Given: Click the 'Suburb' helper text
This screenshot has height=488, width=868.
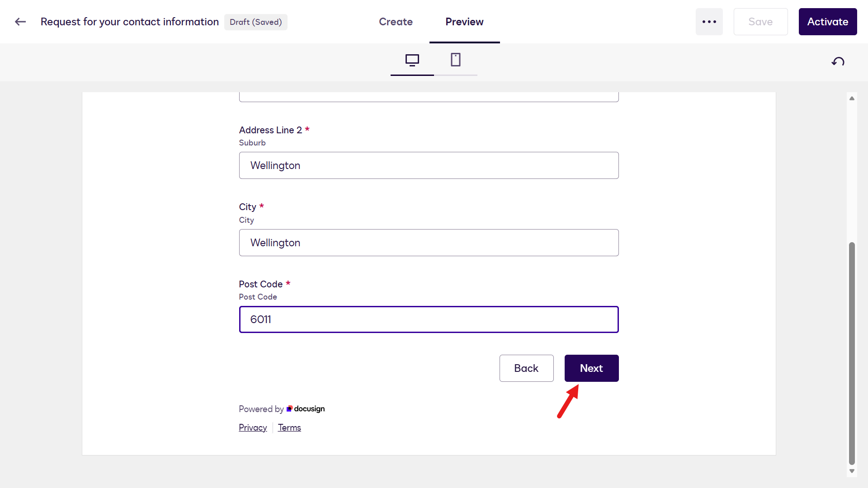Looking at the screenshot, I should coord(252,143).
